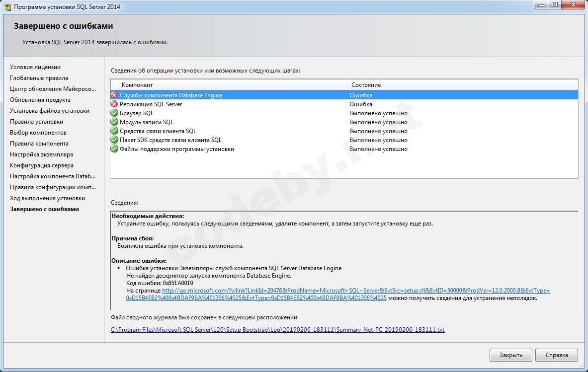The height and width of the screenshot is (372, 588).
Task: Click success checkmark beside Модуль записи SQL
Action: click(x=114, y=122)
